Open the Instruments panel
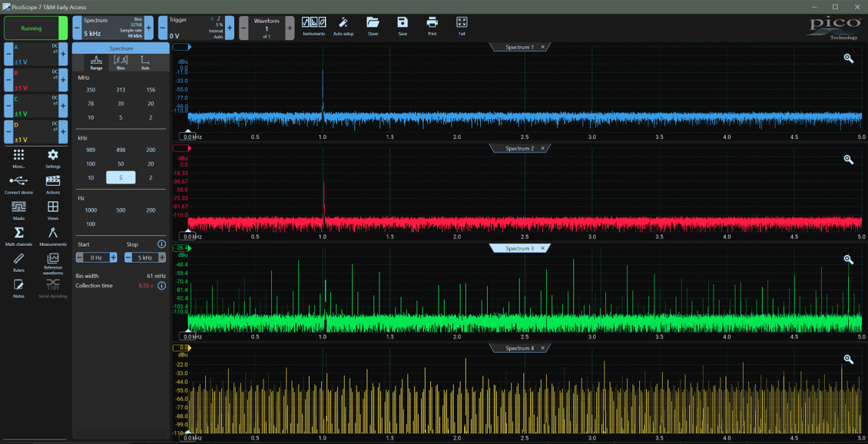 (x=313, y=26)
